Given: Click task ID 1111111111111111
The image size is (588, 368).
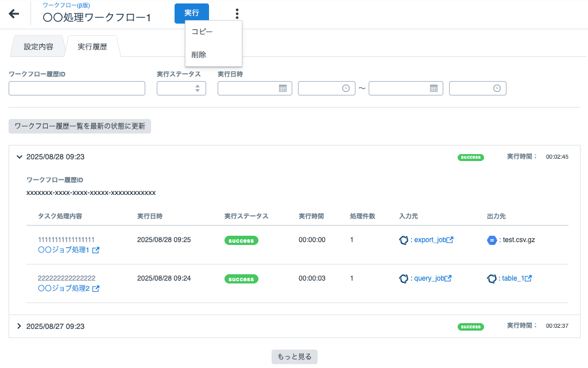Looking at the screenshot, I should [66, 240].
